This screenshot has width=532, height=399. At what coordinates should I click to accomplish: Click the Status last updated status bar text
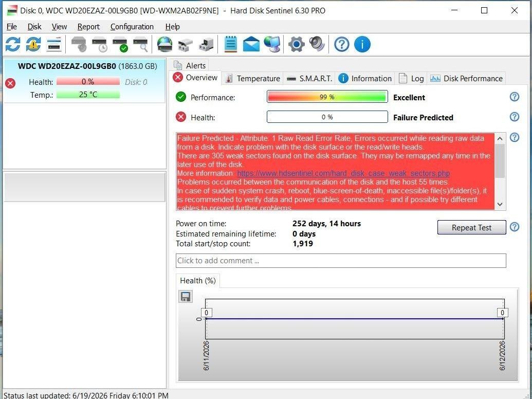coord(86,395)
